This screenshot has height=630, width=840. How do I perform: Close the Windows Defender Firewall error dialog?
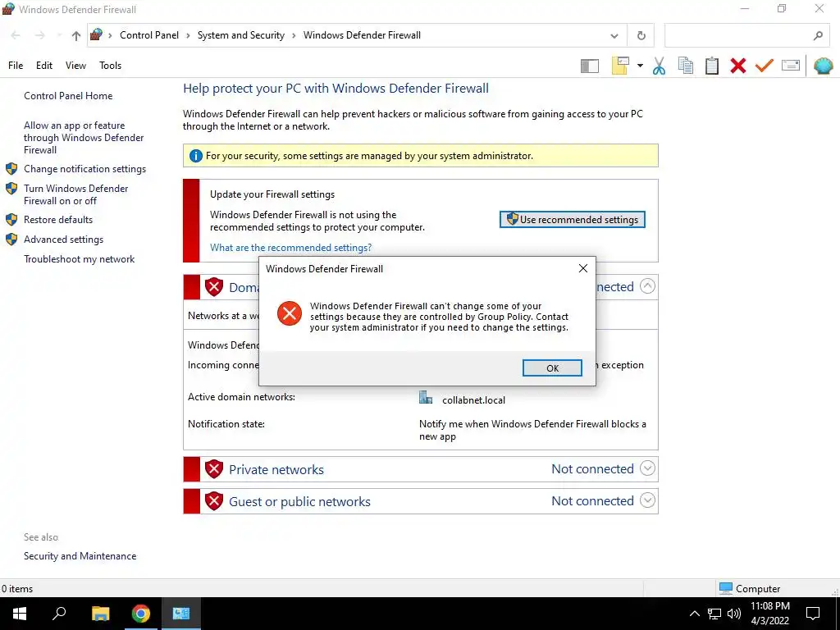[583, 268]
